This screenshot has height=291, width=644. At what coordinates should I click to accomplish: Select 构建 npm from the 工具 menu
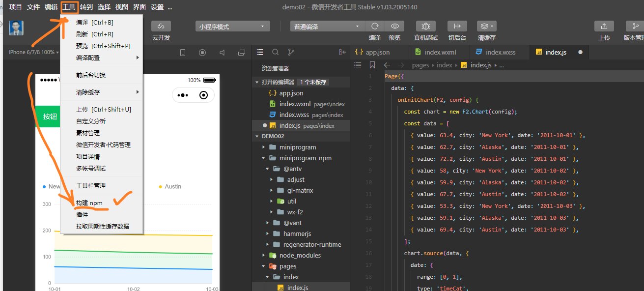tap(89, 203)
